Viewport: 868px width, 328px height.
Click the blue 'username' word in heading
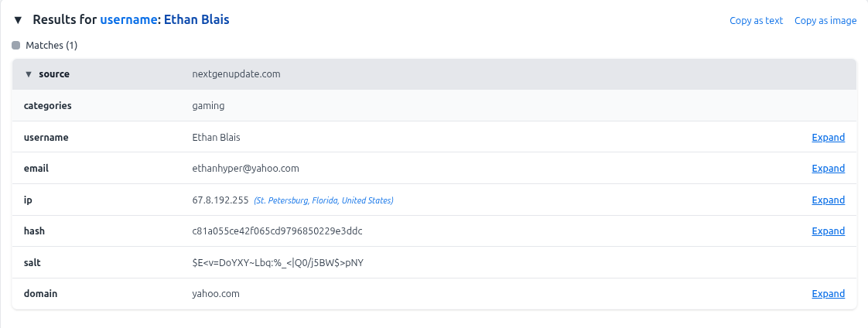coord(128,20)
